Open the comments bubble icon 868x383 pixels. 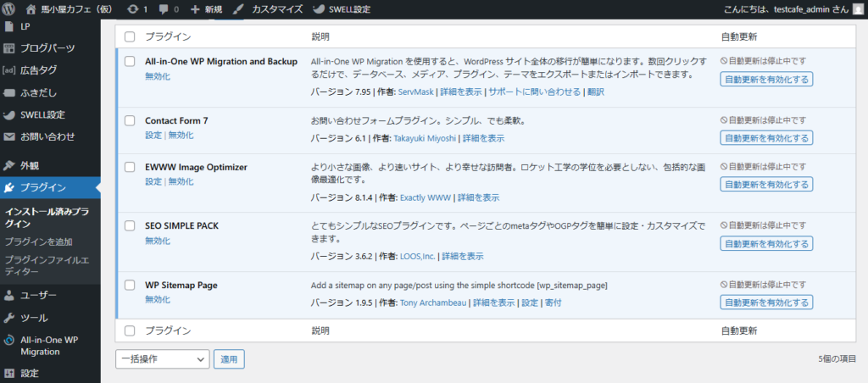tap(165, 9)
